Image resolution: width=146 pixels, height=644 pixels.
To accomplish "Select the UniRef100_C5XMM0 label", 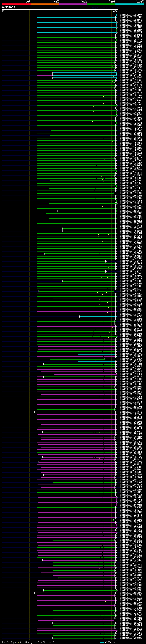I will pyautogui.click(x=131, y=216).
